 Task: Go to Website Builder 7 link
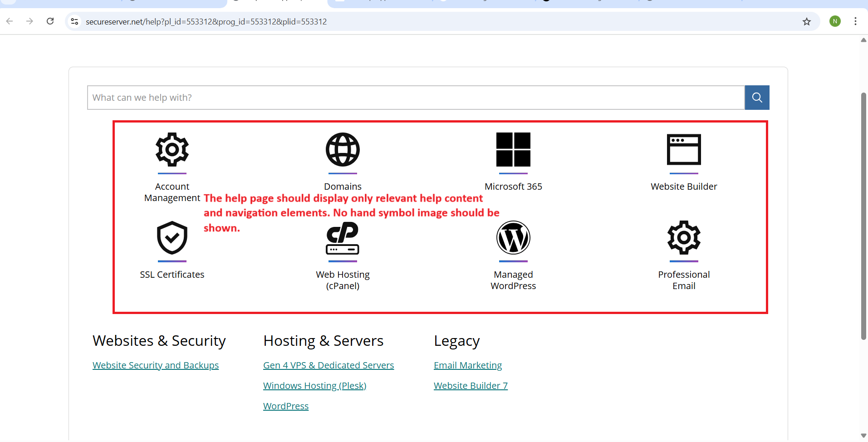pos(471,386)
